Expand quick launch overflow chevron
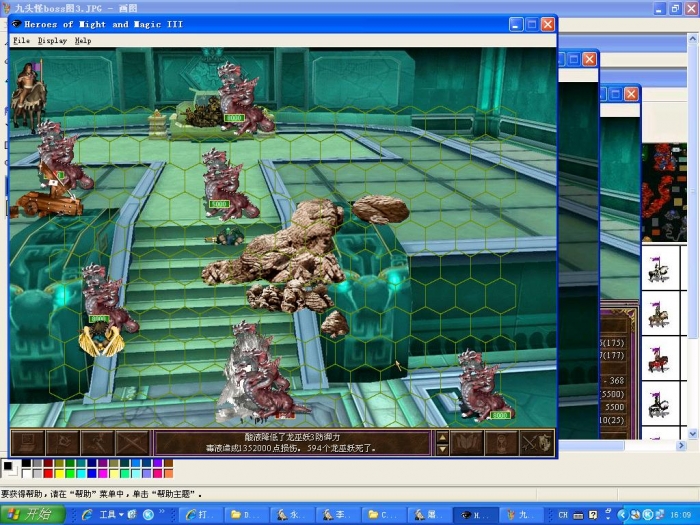The image size is (700, 525). click(x=162, y=512)
